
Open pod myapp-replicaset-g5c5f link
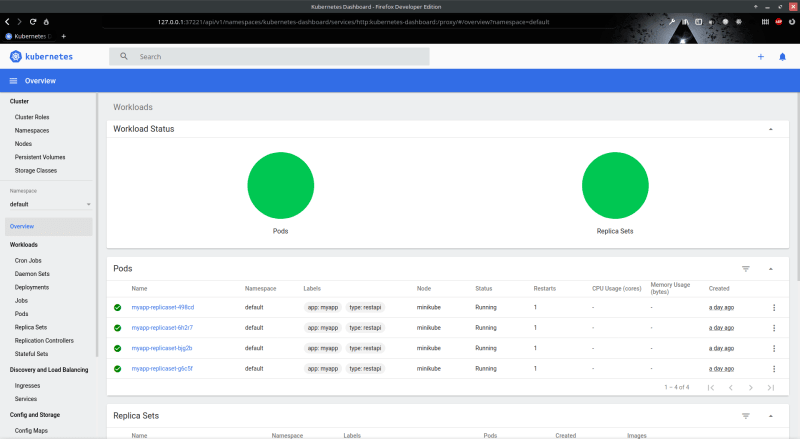point(162,369)
